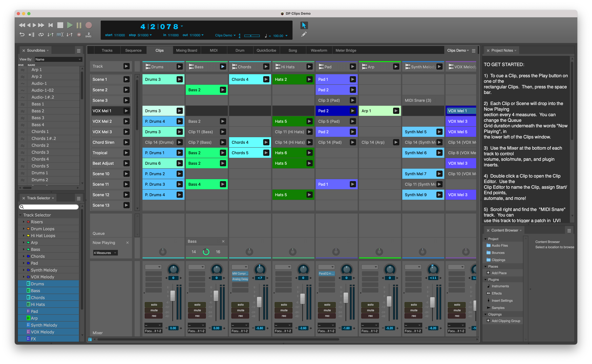Image resolution: width=592 pixels, height=364 pixels.
Task: Close the Project Notes panel
Action: 488,51
